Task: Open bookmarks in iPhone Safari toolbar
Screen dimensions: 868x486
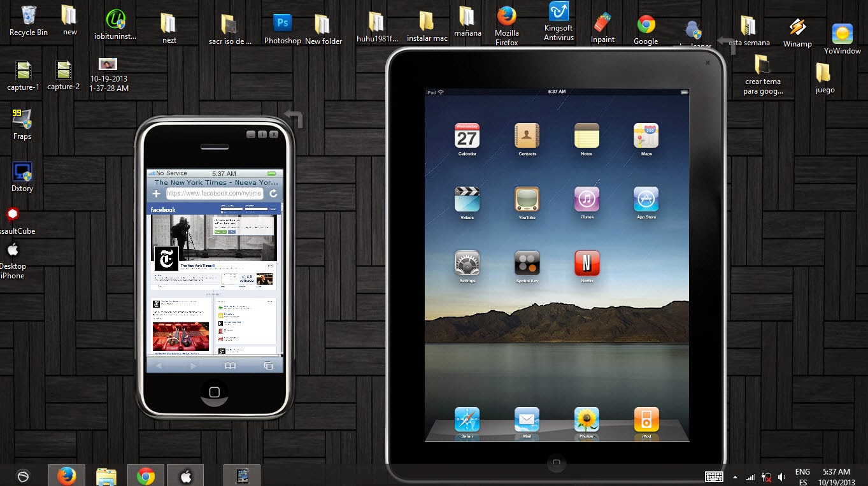Action: [x=230, y=366]
